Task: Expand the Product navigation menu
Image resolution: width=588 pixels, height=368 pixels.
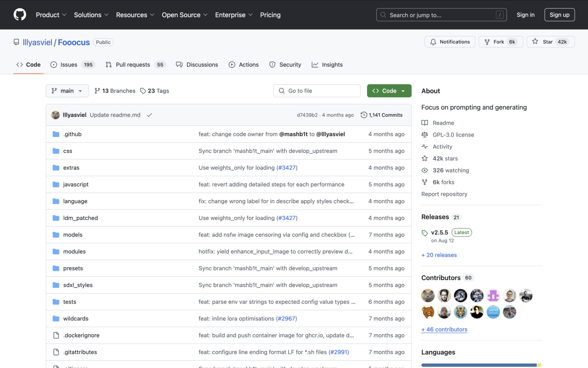Action: point(51,15)
